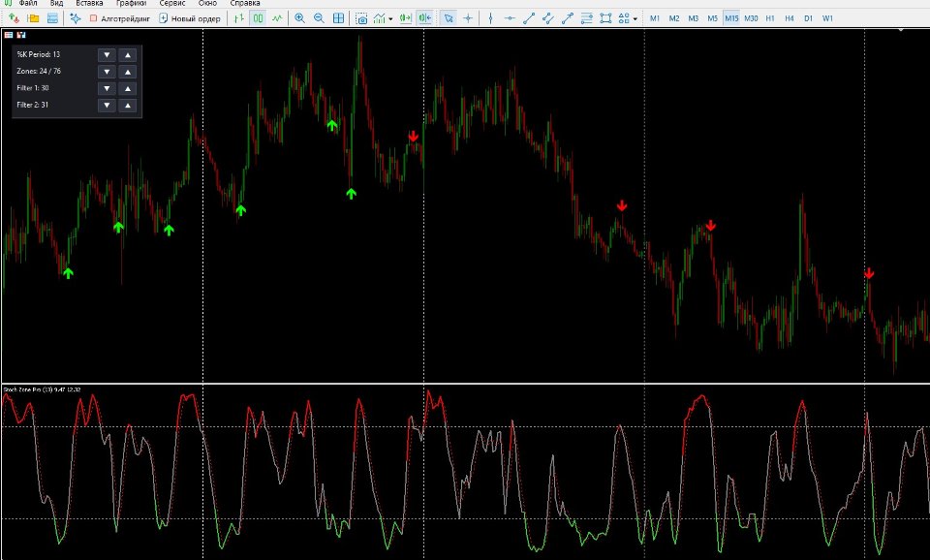Take a chart screenshot via camera icon
The height and width of the screenshot is (560, 930).
coord(361,18)
